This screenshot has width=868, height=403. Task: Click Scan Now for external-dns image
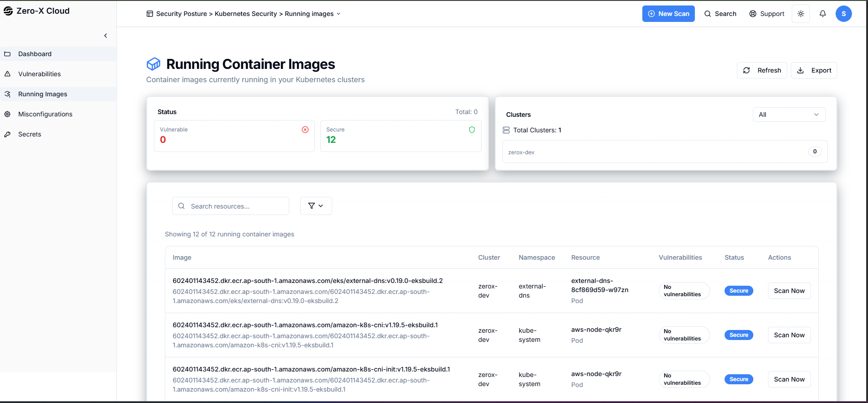789,291
